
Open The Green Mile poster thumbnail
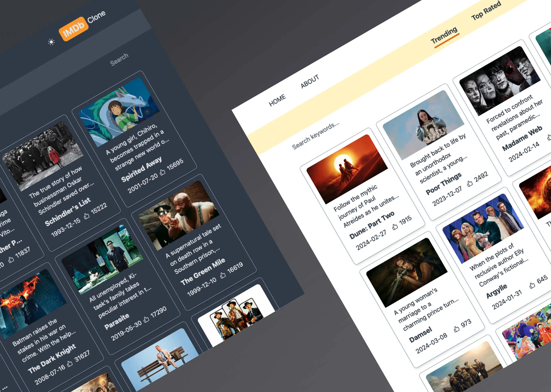click(179, 216)
